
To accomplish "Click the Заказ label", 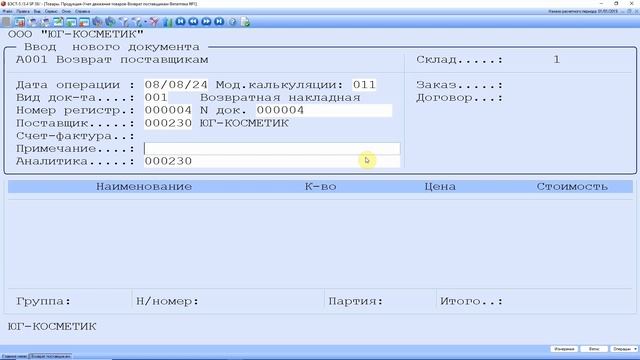I will (x=460, y=85).
